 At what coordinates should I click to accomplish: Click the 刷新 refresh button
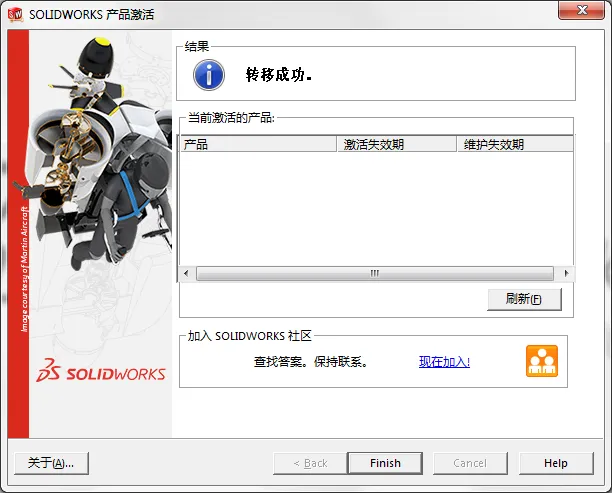click(x=524, y=299)
